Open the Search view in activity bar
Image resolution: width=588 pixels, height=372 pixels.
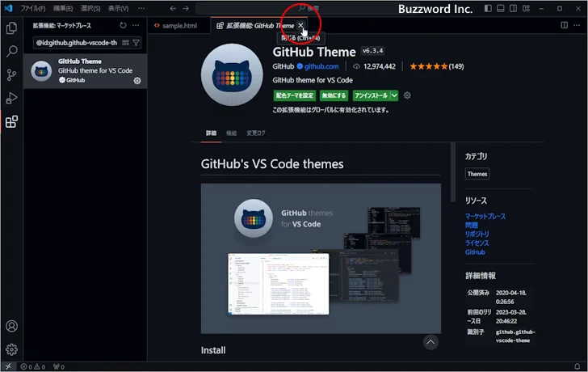(11, 51)
